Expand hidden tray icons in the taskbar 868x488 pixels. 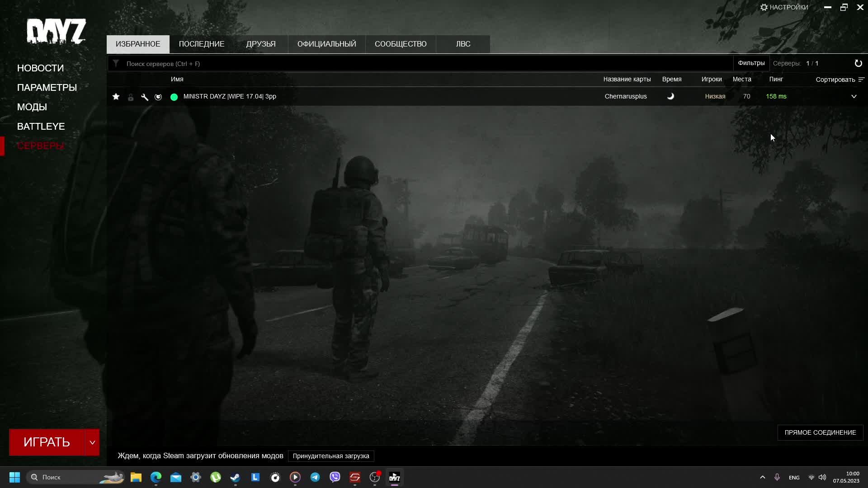[x=762, y=477]
